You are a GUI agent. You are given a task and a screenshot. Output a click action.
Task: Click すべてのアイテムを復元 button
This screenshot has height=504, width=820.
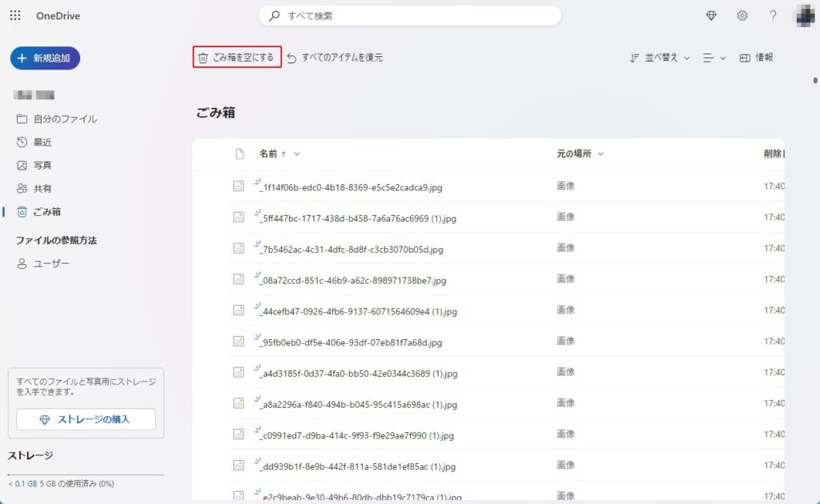pos(335,58)
